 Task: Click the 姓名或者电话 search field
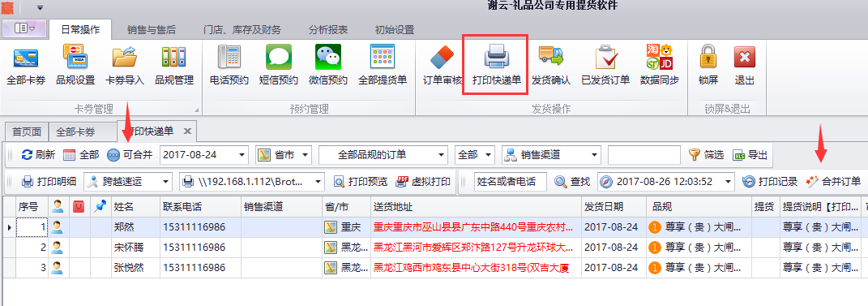click(511, 181)
